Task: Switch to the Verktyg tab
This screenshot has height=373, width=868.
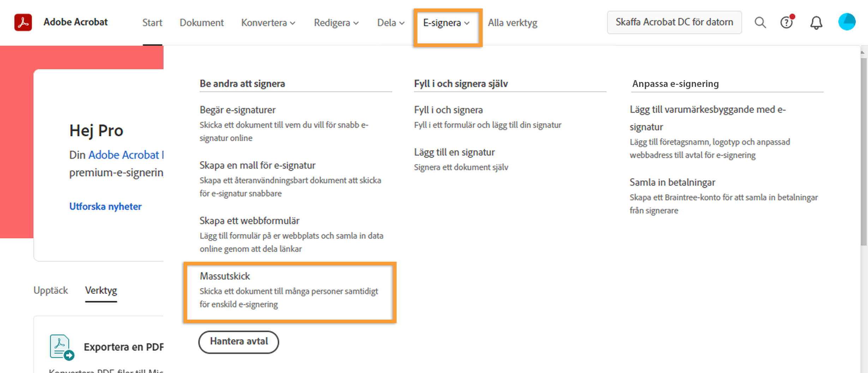Action: tap(101, 290)
